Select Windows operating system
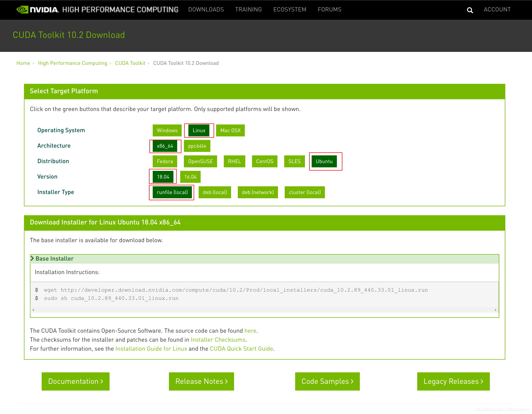Image resolution: width=532 pixels, height=414 pixels. 167,130
